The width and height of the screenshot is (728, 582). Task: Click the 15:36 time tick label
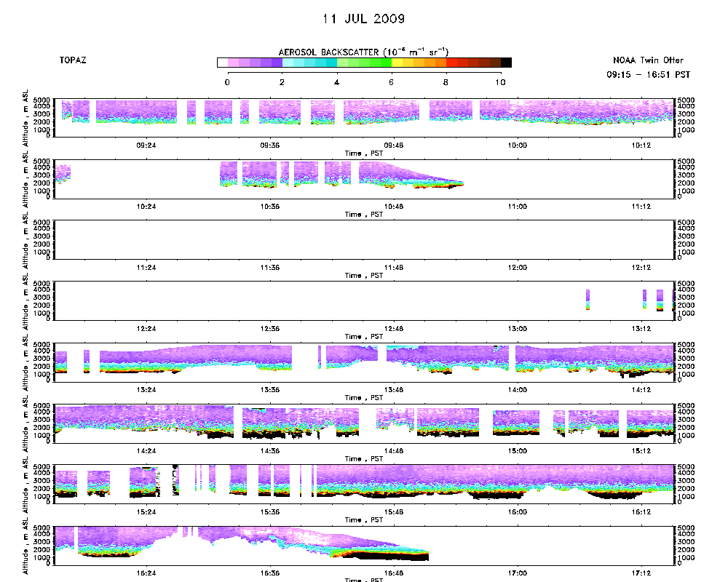pyautogui.click(x=270, y=512)
